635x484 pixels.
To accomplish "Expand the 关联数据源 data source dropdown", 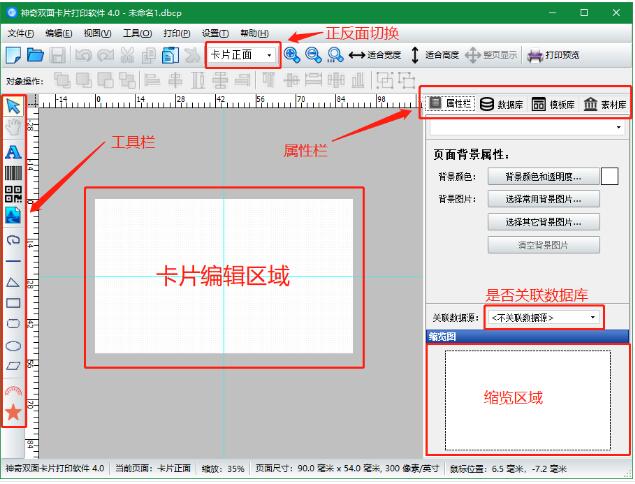I will (x=544, y=317).
